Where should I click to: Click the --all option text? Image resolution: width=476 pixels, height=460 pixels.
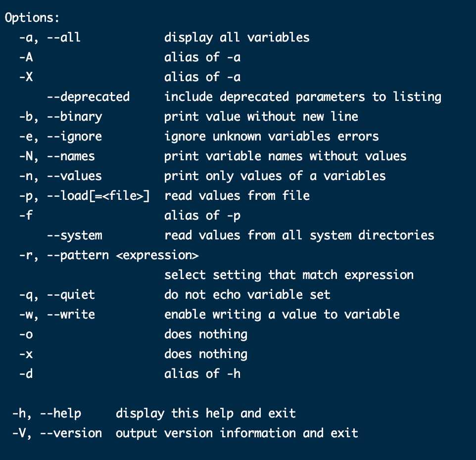pos(64,37)
